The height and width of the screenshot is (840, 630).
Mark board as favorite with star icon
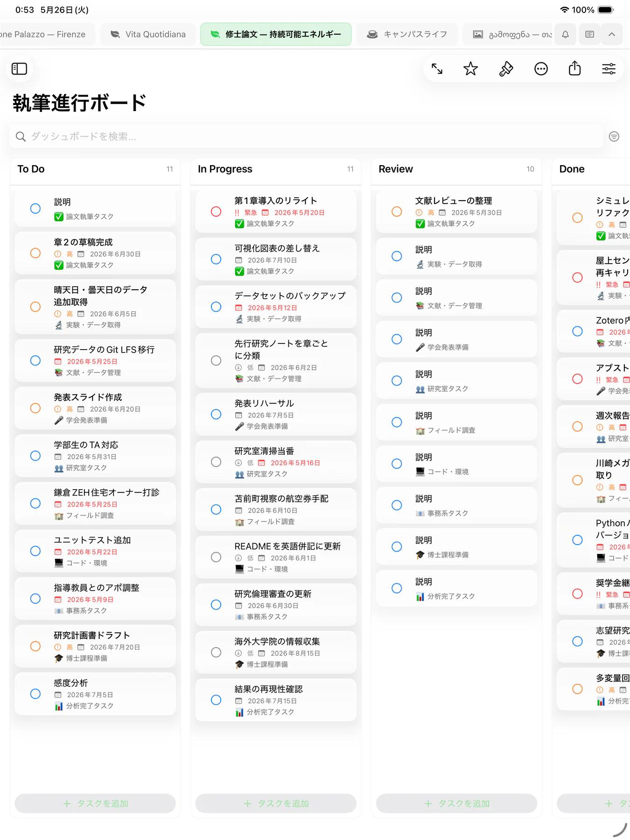pos(470,69)
